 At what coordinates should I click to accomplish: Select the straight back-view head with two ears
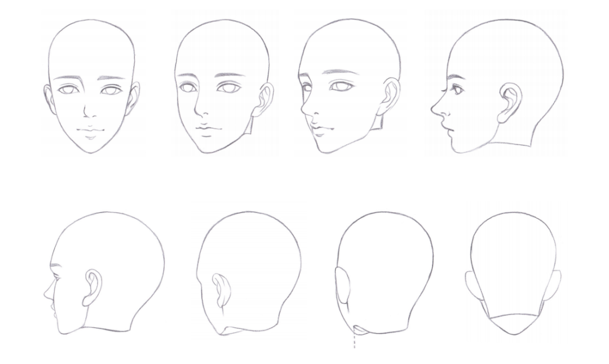513,273
